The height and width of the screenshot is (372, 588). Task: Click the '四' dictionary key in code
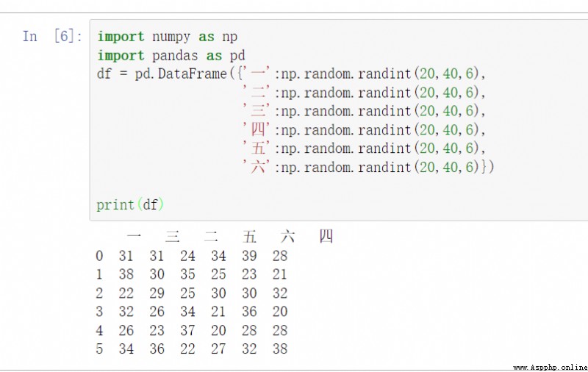pos(257,129)
